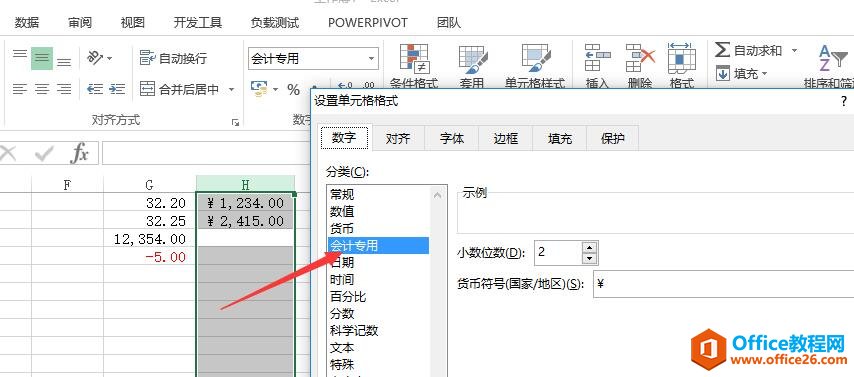Viewport: 854px width, 377px height.
Task: Align text right in cell
Action: point(64,89)
